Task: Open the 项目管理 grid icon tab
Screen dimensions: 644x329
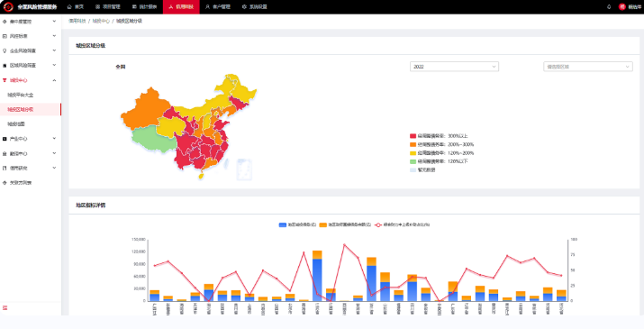Action: (x=107, y=7)
